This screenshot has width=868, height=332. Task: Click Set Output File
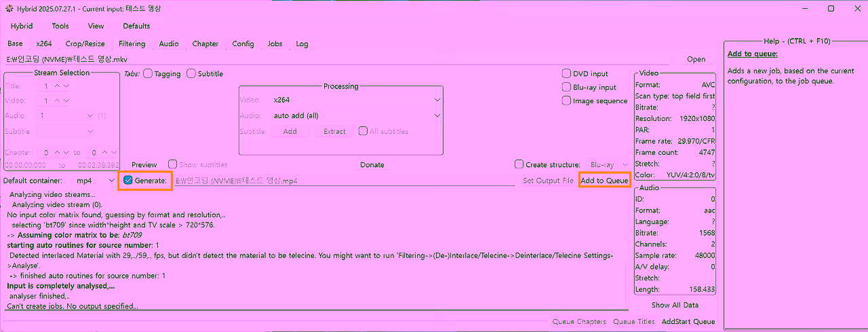(548, 181)
